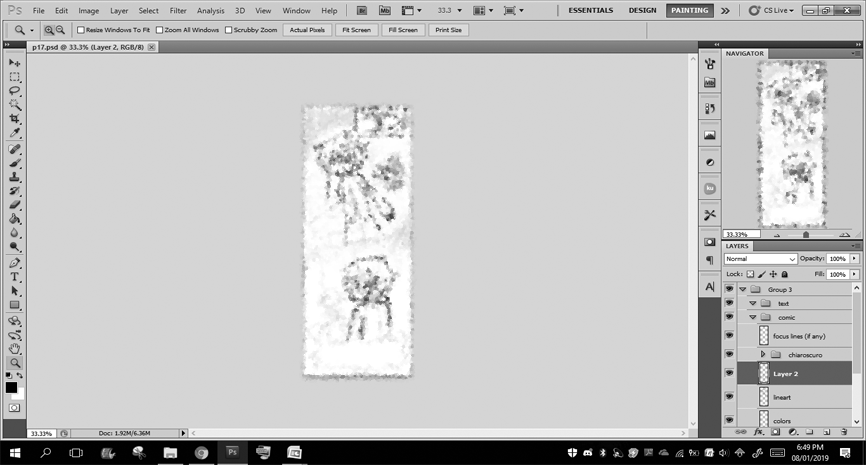866x465 pixels.
Task: Click the Actual Pixels button
Action: click(307, 30)
